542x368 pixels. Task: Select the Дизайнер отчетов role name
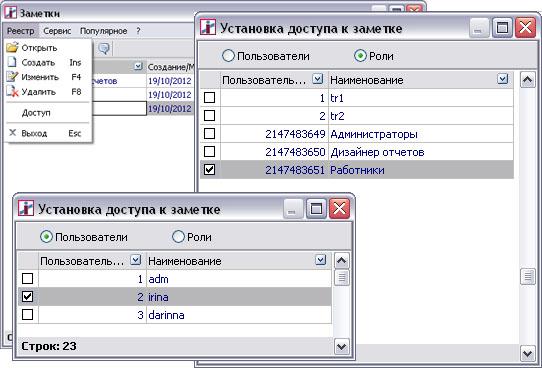tap(377, 152)
